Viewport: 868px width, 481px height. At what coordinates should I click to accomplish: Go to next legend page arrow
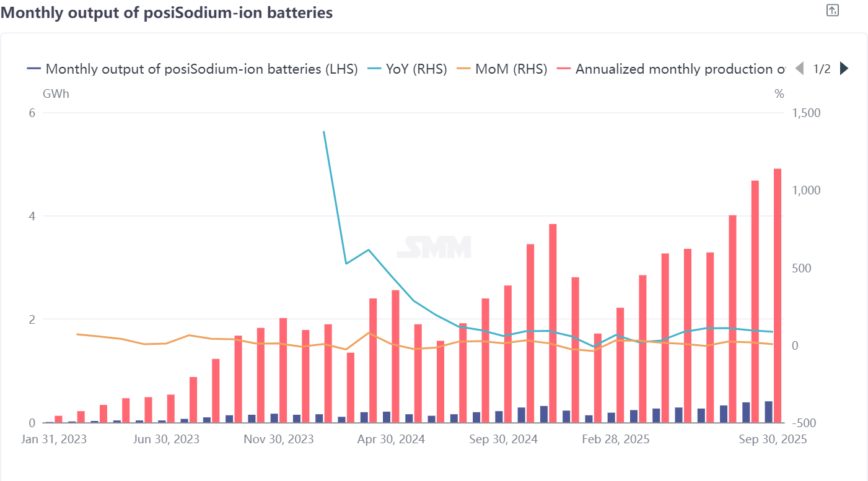click(x=843, y=69)
